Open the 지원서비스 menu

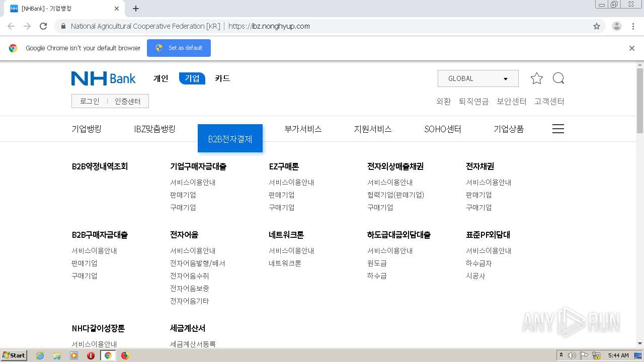(x=373, y=129)
